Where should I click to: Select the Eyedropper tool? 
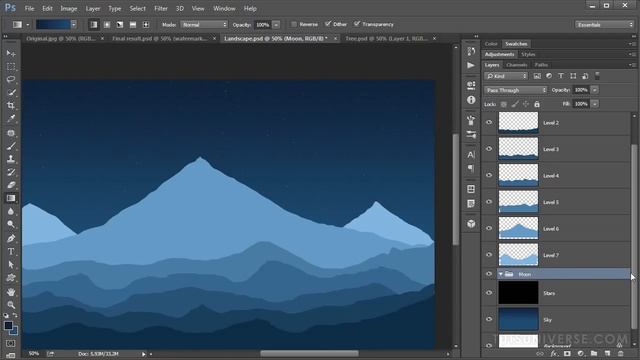coord(11,119)
